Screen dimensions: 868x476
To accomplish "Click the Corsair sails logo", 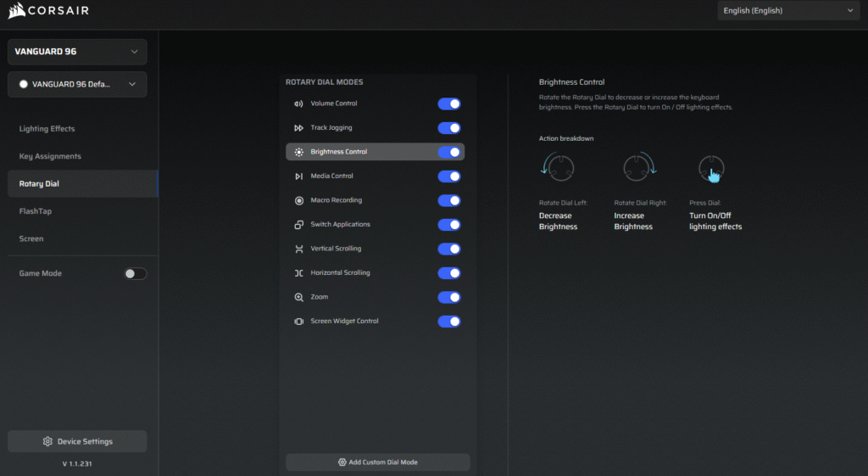I will [x=17, y=11].
